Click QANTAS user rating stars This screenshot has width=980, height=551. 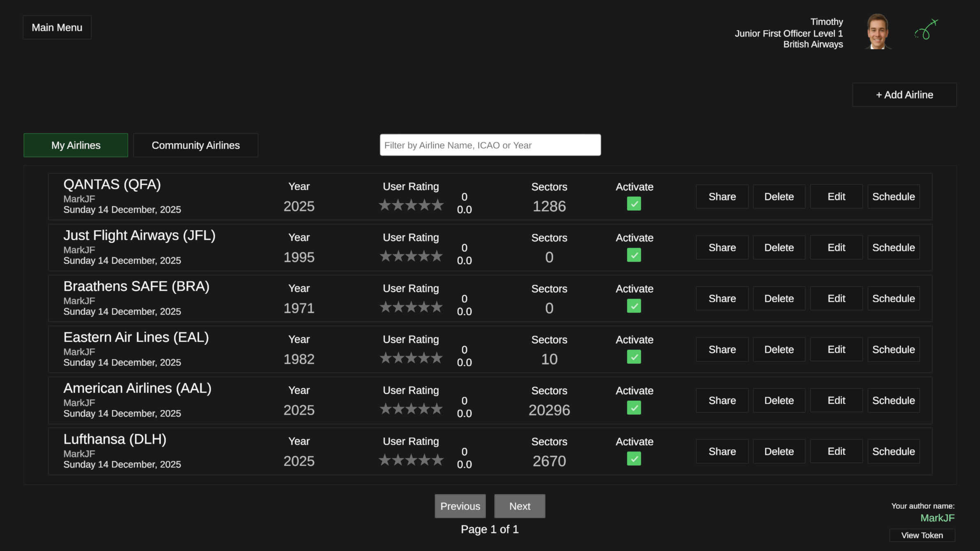(411, 205)
